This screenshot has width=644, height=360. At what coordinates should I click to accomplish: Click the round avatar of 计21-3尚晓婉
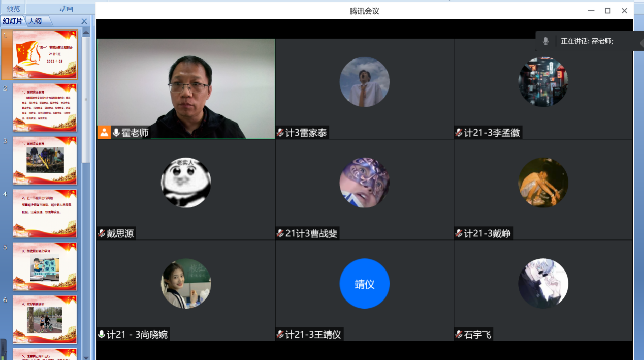[x=186, y=284]
